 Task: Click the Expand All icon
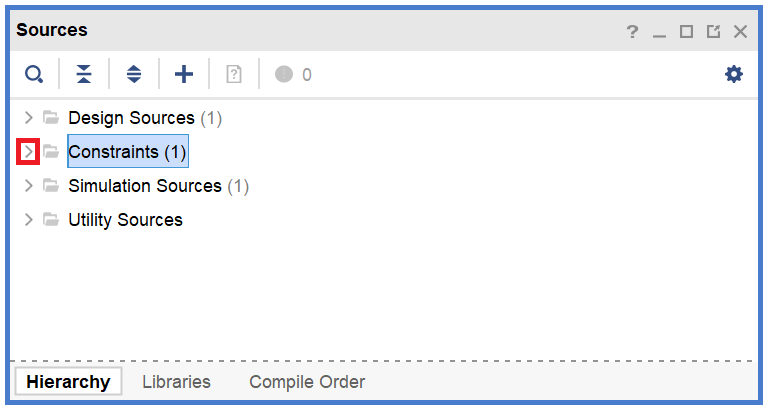pos(134,74)
